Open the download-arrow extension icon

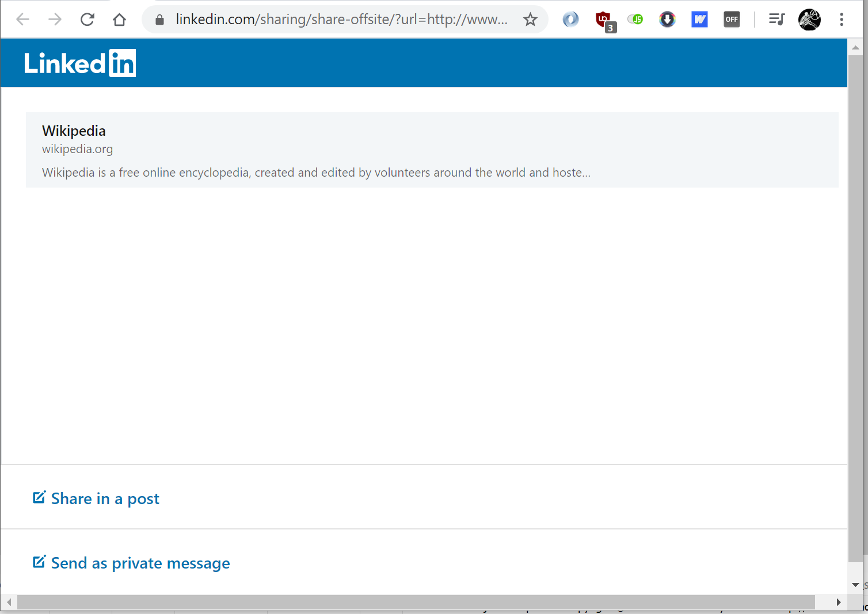click(667, 20)
